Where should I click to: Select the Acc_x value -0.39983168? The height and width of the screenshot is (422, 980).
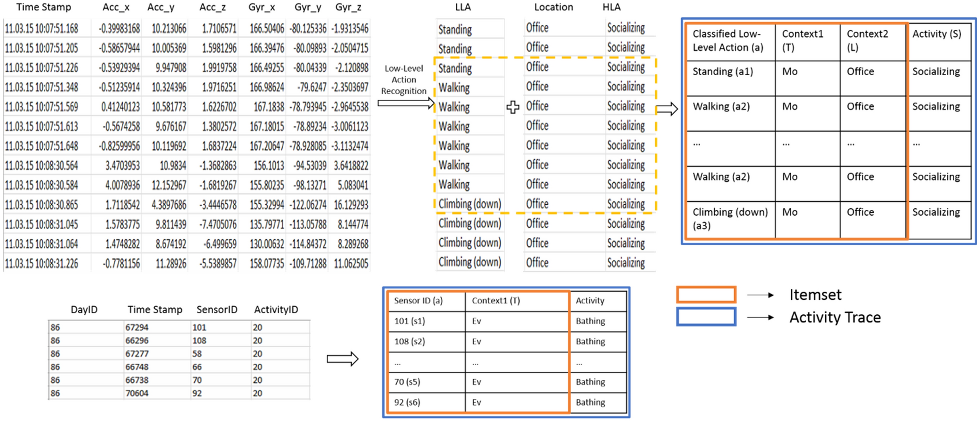(x=119, y=29)
